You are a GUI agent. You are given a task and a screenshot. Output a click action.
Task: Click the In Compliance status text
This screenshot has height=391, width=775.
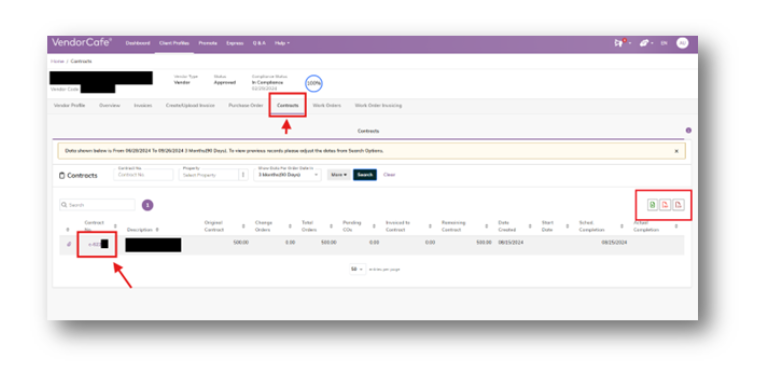pyautogui.click(x=267, y=83)
